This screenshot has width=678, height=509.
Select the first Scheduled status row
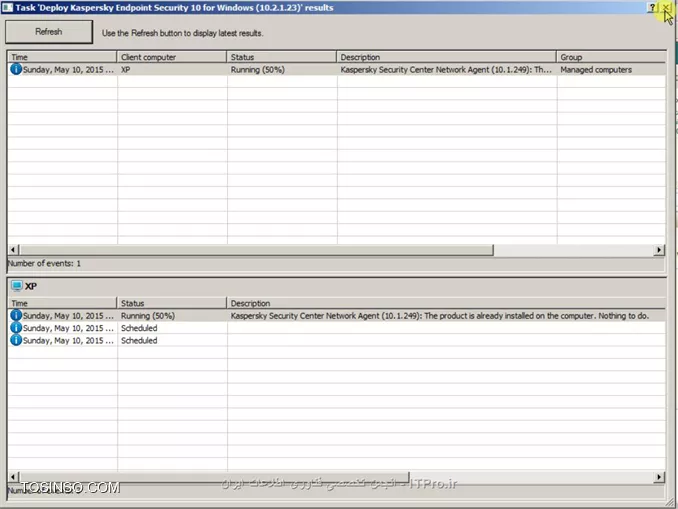[x=139, y=328]
